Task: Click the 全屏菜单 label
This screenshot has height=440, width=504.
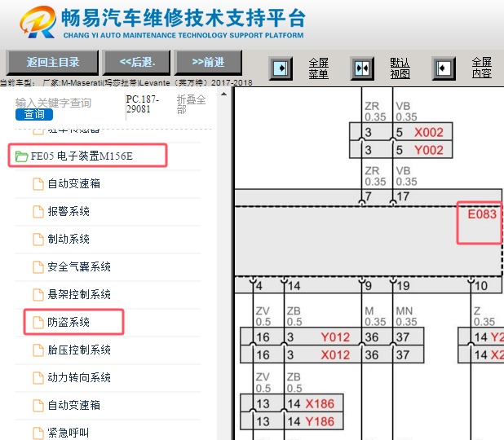Action: point(319,68)
